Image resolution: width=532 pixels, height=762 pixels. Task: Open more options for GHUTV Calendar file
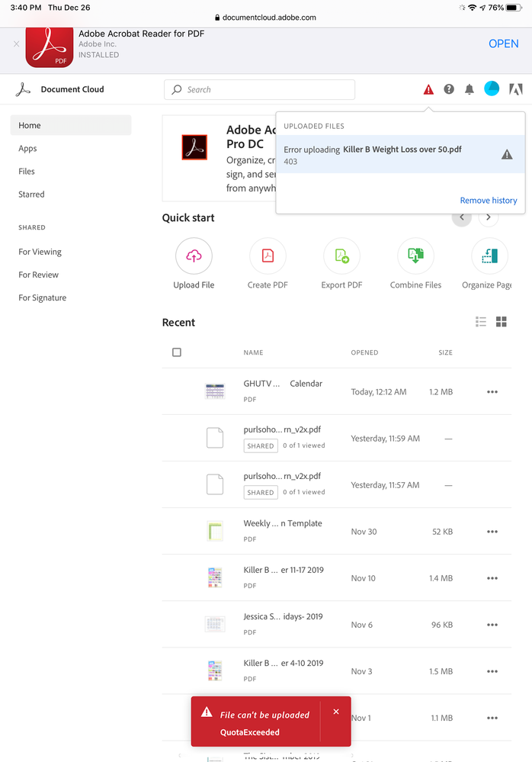pyautogui.click(x=492, y=392)
